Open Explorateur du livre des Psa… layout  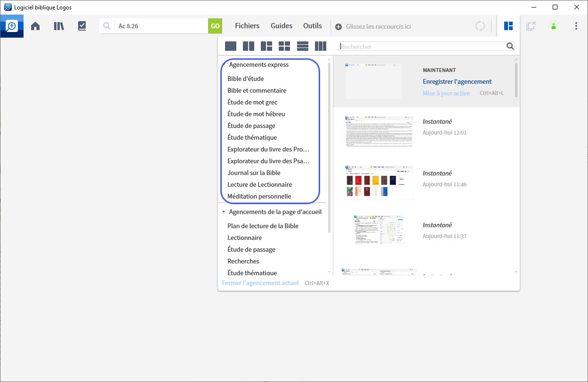click(268, 161)
